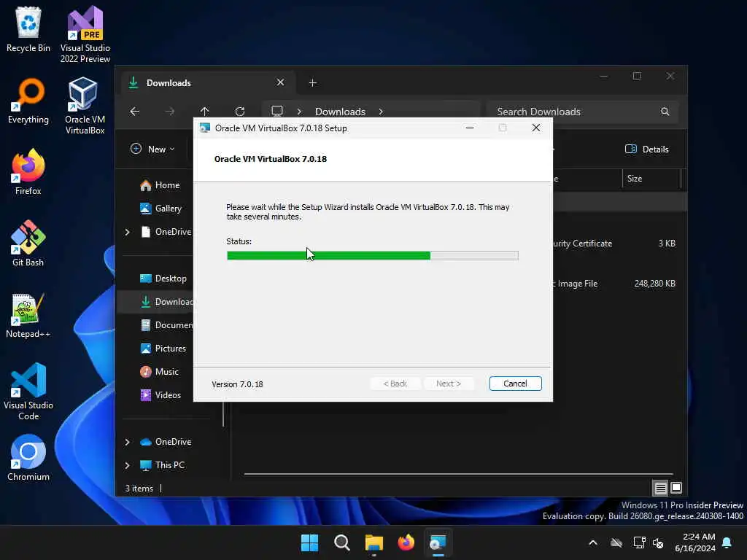Viewport: 747px width, 560px height.
Task: Open Oracle VM VirtualBox desktop shortcut
Action: [x=85, y=106]
